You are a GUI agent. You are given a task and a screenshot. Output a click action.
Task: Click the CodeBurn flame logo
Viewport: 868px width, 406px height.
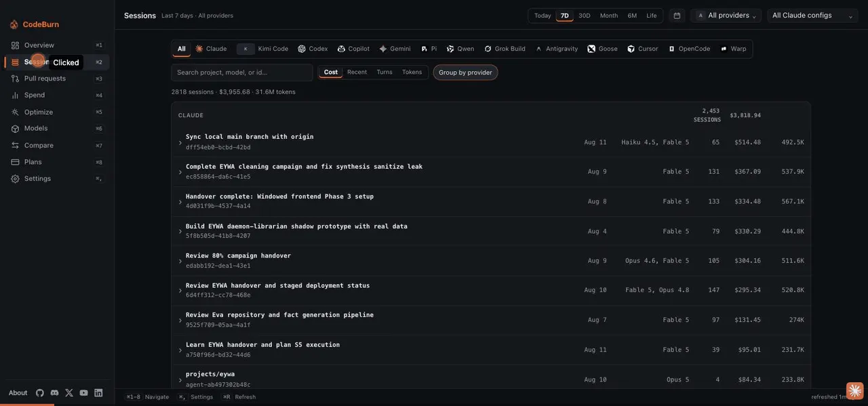pos(14,24)
